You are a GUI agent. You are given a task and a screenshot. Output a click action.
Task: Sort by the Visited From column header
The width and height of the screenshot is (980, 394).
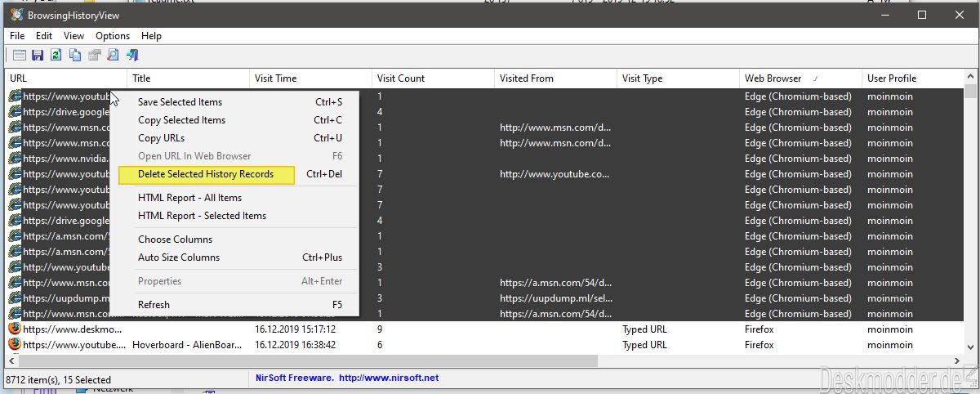[556, 78]
